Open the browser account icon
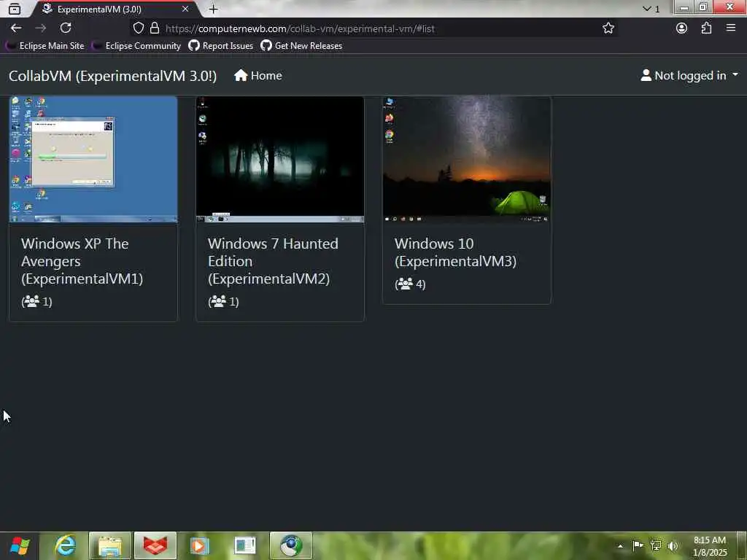The height and width of the screenshot is (560, 747). (x=682, y=28)
